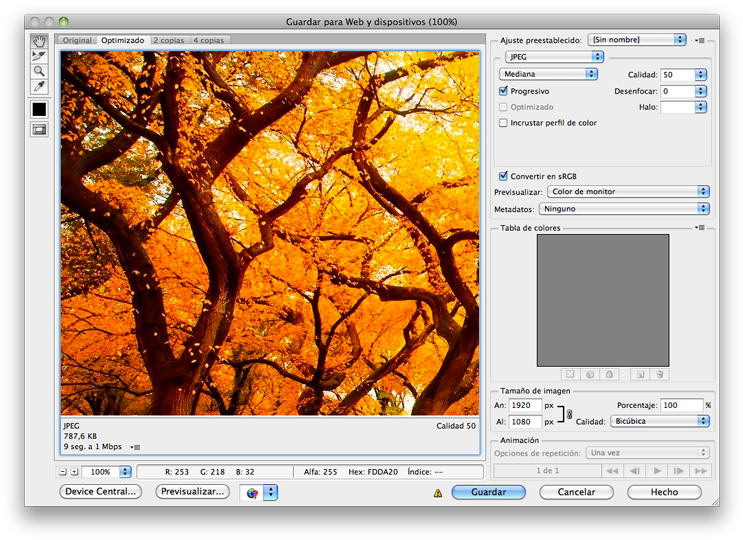This screenshot has width=743, height=540.
Task: Enable Incrustar perfil de color
Action: [504, 123]
